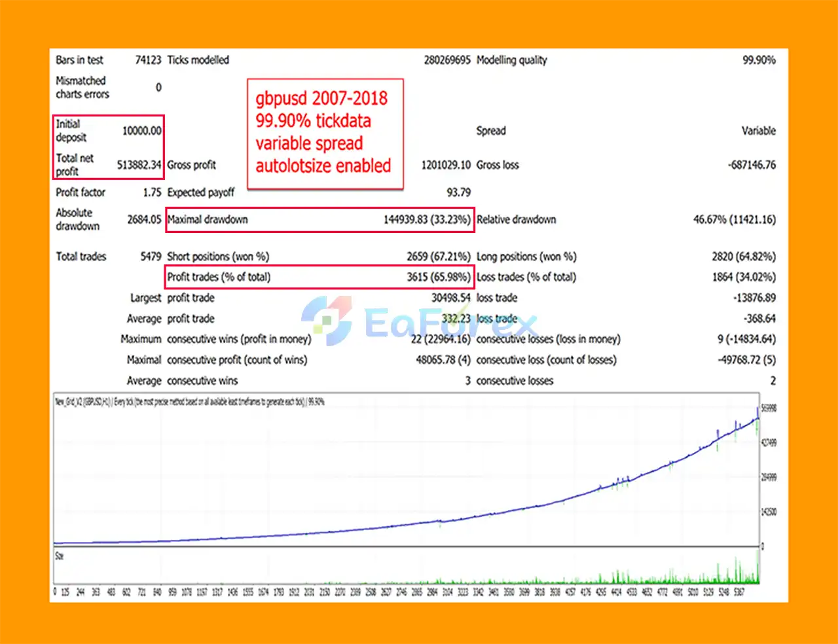Viewport: 838px width, 644px height.
Task: Select the Total trades value 5479
Action: coord(150,257)
